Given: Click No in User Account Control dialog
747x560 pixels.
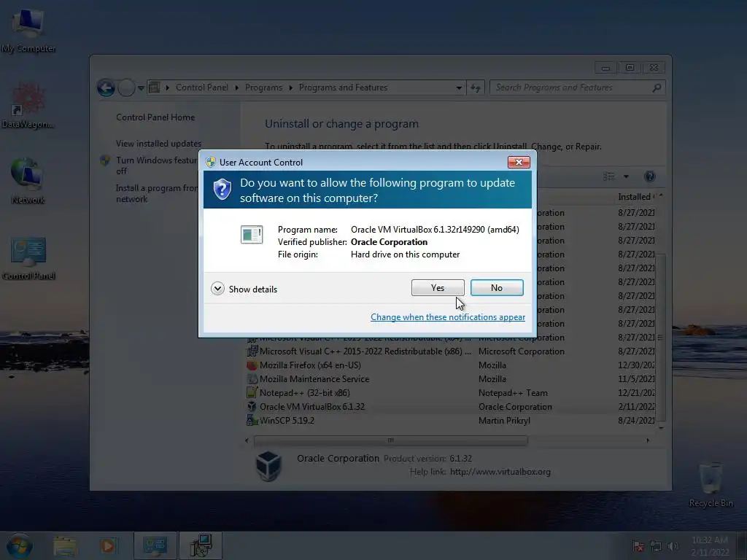Looking at the screenshot, I should (496, 287).
